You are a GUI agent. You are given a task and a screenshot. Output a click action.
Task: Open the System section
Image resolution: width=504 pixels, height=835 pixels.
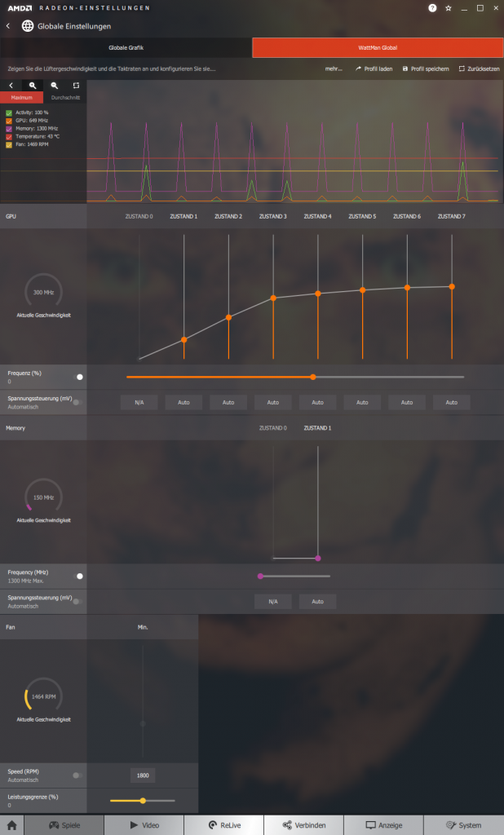pyautogui.click(x=463, y=825)
